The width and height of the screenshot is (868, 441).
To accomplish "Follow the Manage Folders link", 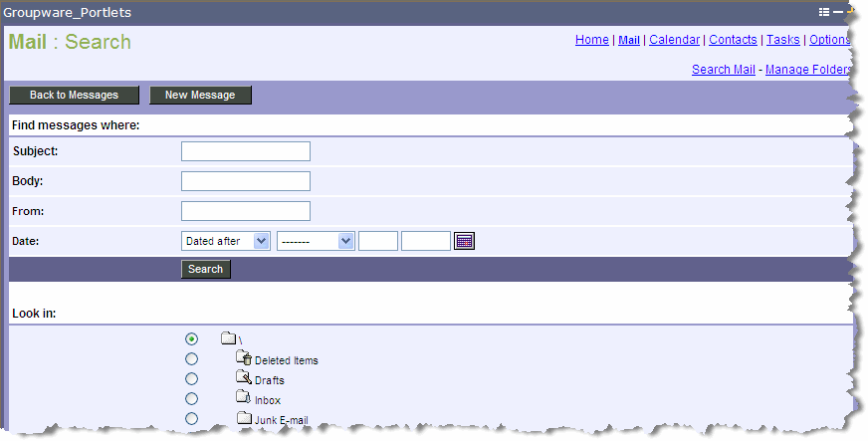I will (808, 70).
